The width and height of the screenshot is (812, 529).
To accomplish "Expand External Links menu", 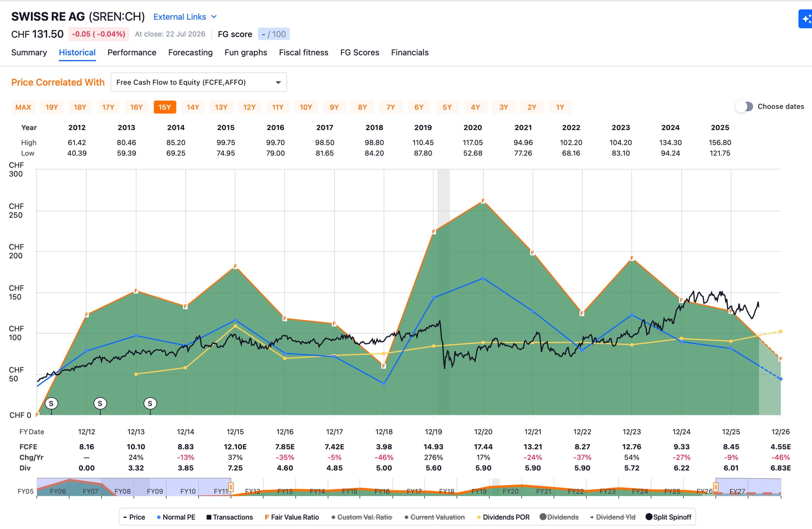I will (x=185, y=17).
